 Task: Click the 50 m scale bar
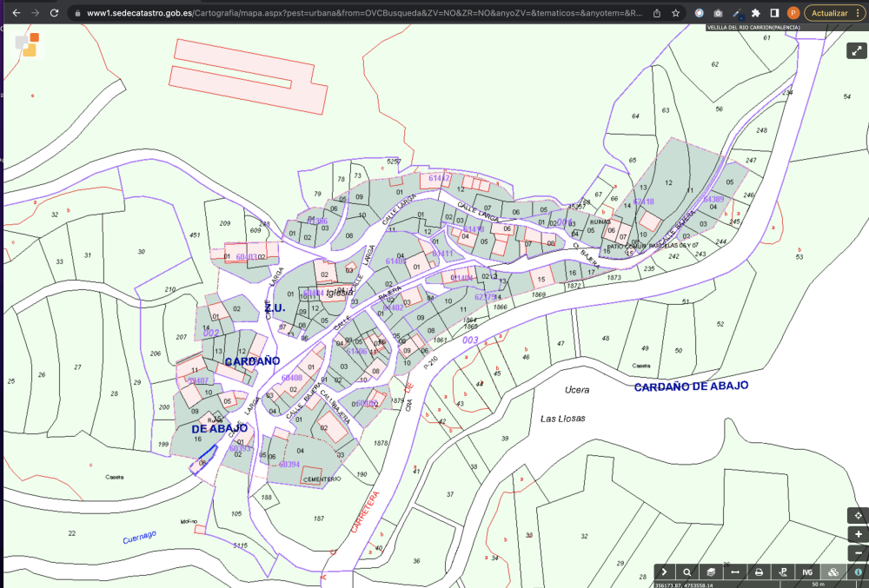[x=819, y=585]
